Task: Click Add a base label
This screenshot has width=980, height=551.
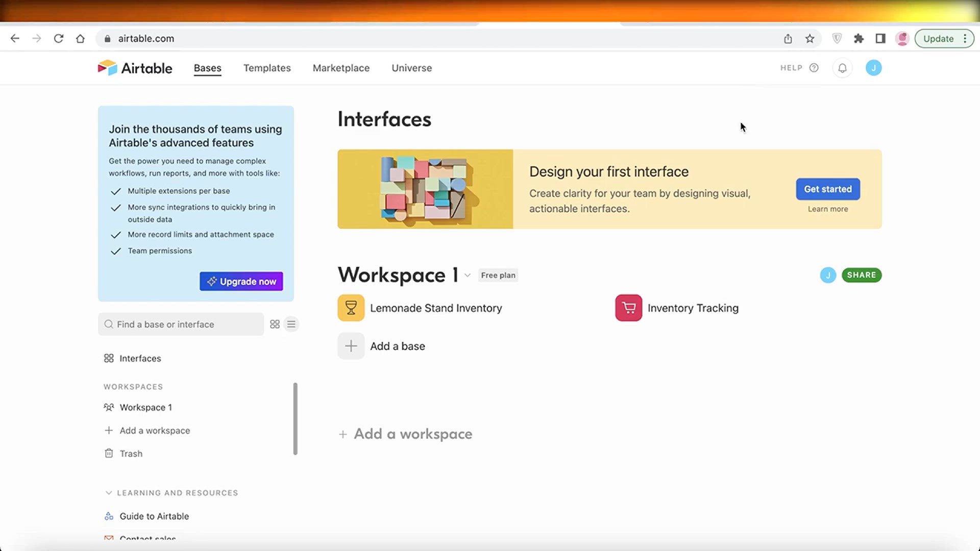Action: click(398, 346)
